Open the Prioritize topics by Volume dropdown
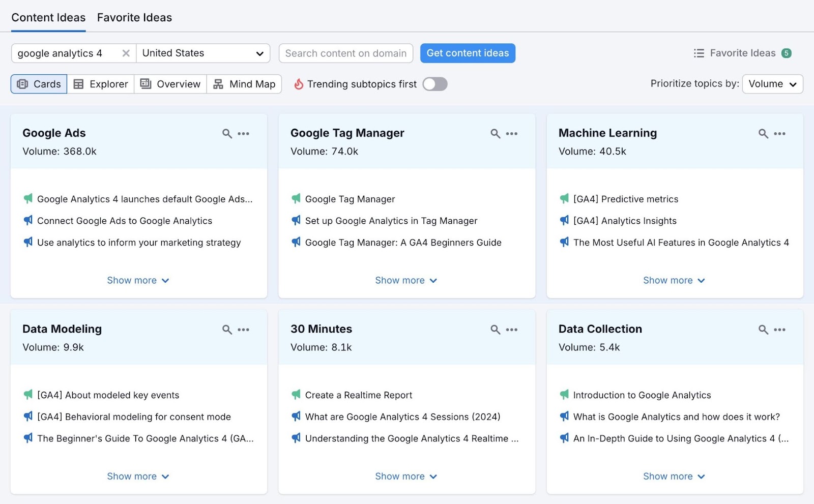814x504 pixels. point(772,84)
